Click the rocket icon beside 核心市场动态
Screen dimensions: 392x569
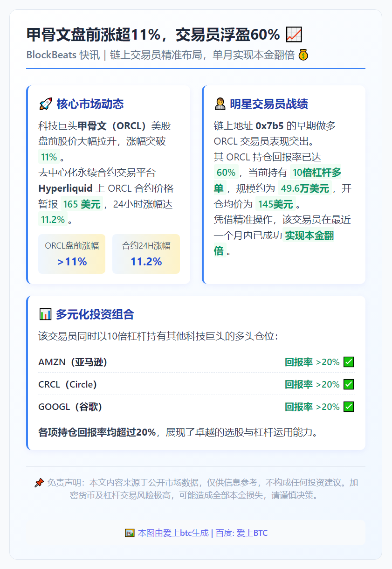(x=45, y=104)
